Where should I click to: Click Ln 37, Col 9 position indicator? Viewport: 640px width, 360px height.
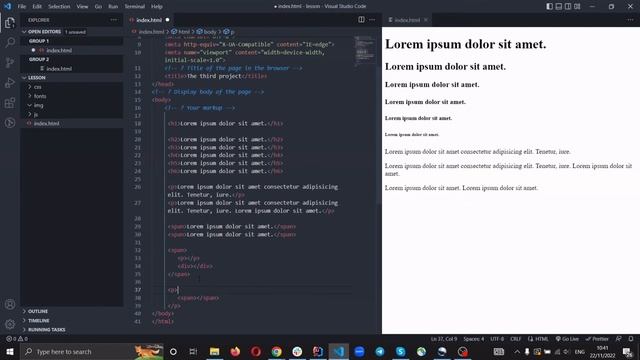[444, 339]
